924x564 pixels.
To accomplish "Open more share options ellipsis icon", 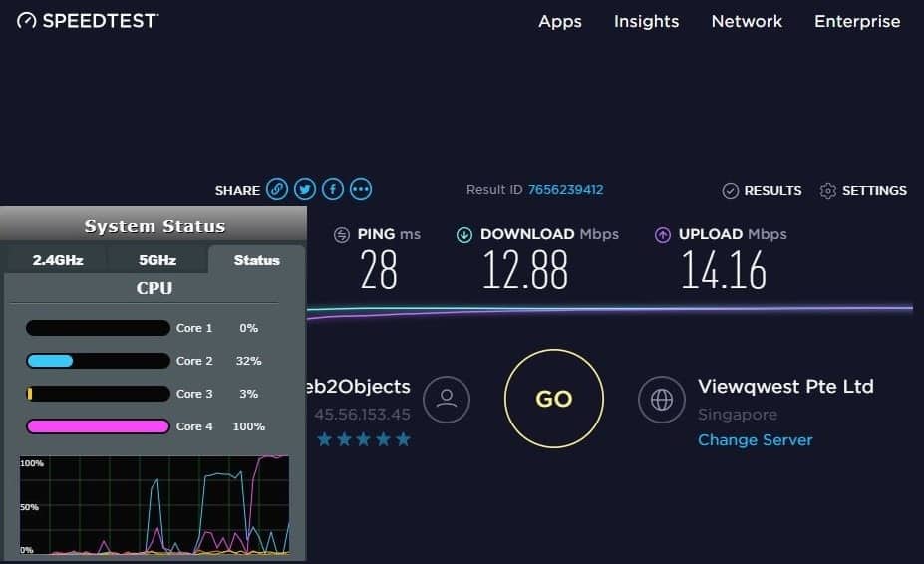I will (x=361, y=189).
